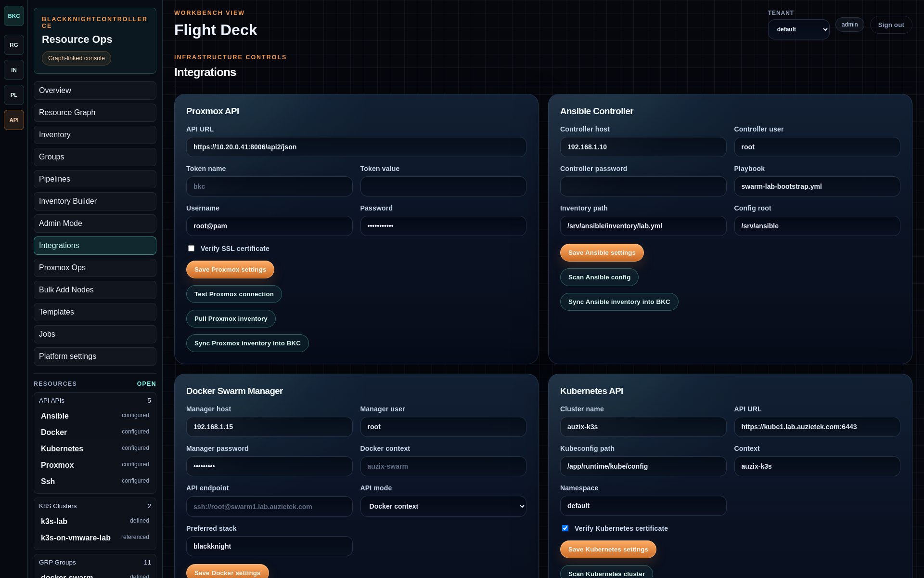The image size is (924, 578).
Task: Open the API mode dropdown
Action: pos(443,506)
